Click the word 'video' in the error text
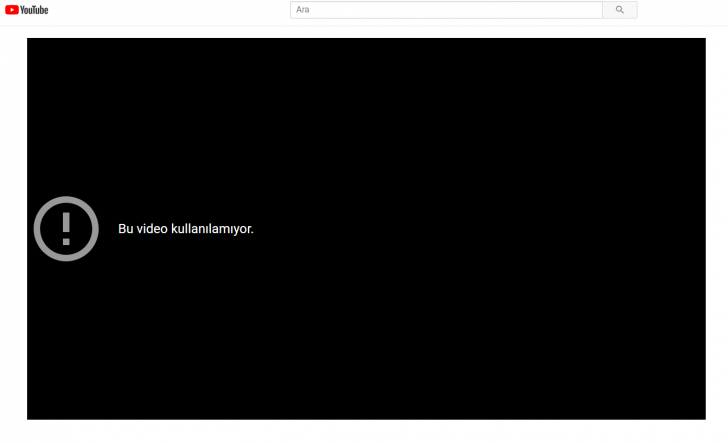728x443 pixels. point(153,229)
